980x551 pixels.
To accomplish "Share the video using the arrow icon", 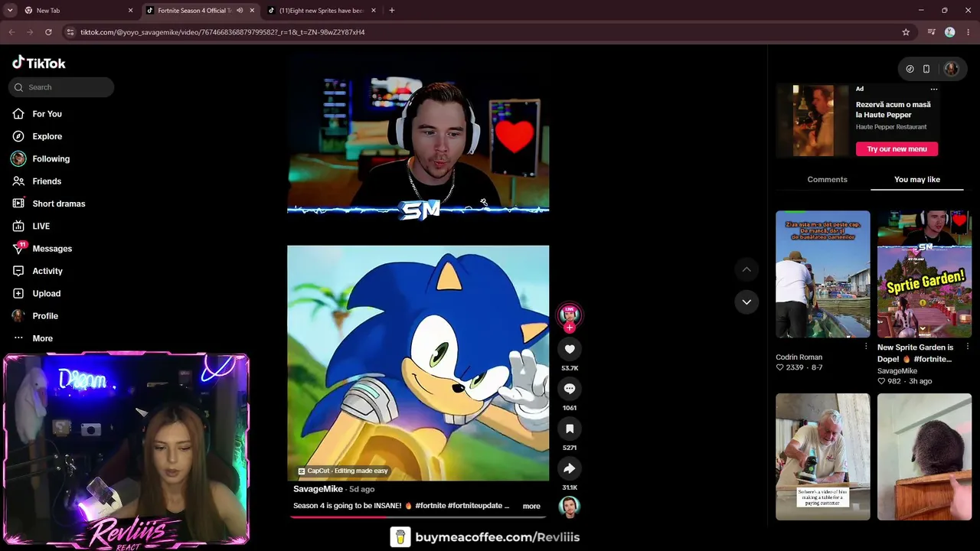I will 570,468.
